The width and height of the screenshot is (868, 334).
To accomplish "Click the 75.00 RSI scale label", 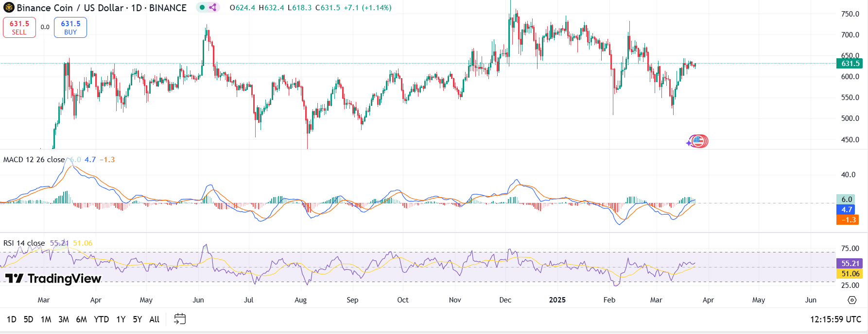I will (x=850, y=249).
